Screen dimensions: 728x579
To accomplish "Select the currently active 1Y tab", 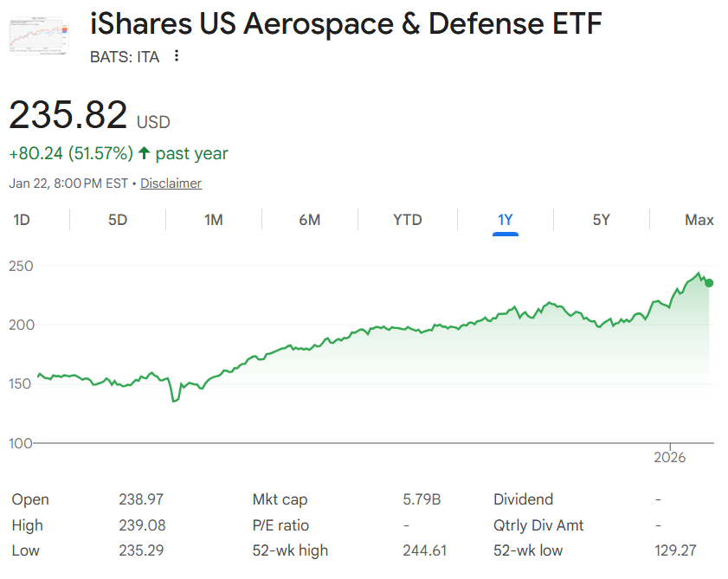I will pyautogui.click(x=505, y=220).
